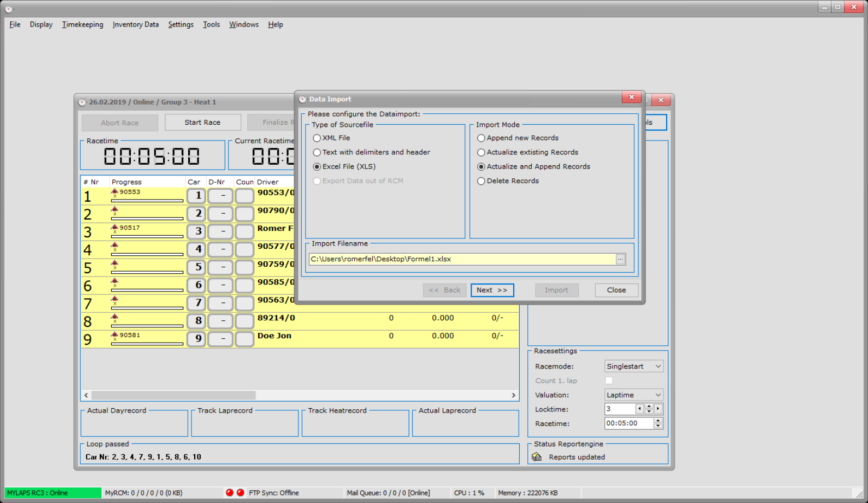Choose Append new Records import mode

pos(481,138)
